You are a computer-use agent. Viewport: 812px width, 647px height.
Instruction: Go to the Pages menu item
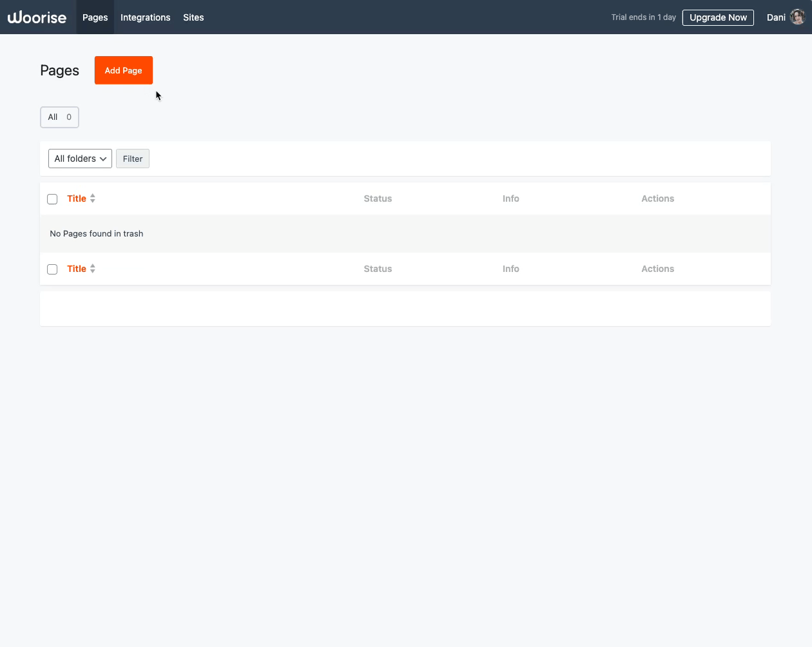pyautogui.click(x=95, y=17)
